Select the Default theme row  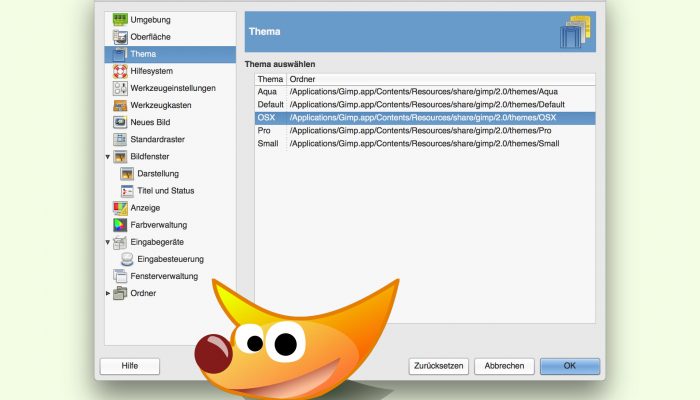tap(425, 105)
